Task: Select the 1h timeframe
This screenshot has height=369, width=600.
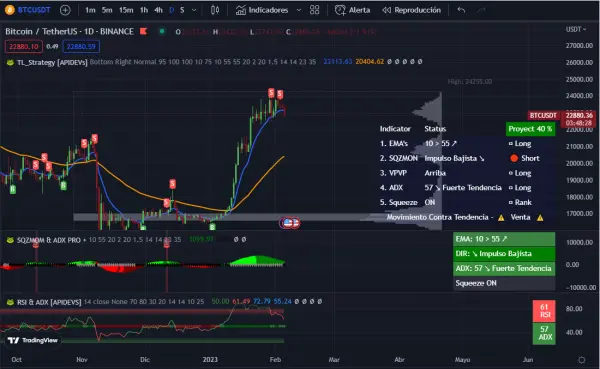Action: 144,10
